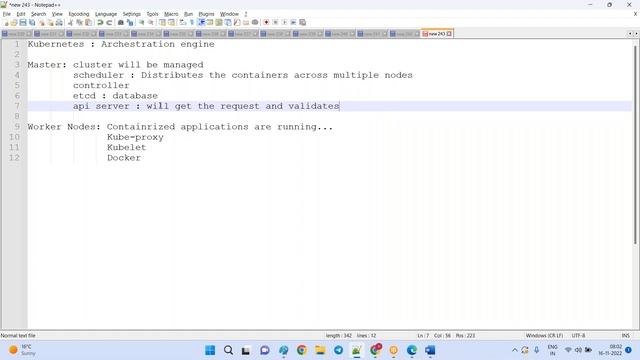
Task: Click the Print toolbar icon
Action: [59, 22]
